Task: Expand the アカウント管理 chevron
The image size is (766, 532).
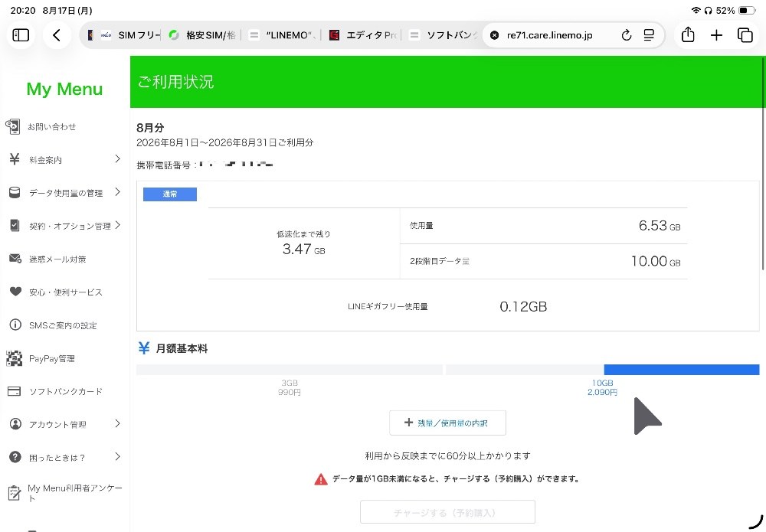Action: click(x=117, y=423)
